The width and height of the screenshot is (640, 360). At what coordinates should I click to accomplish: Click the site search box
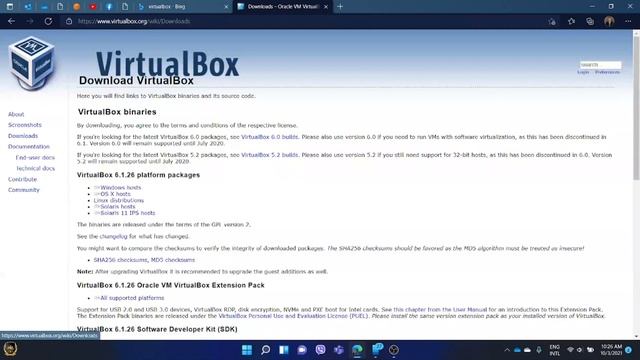pos(600,64)
